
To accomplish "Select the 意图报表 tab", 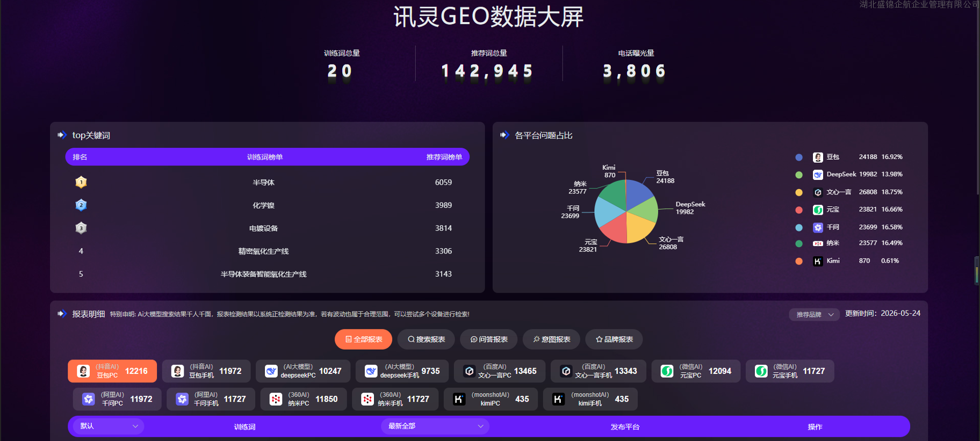I will [x=551, y=339].
